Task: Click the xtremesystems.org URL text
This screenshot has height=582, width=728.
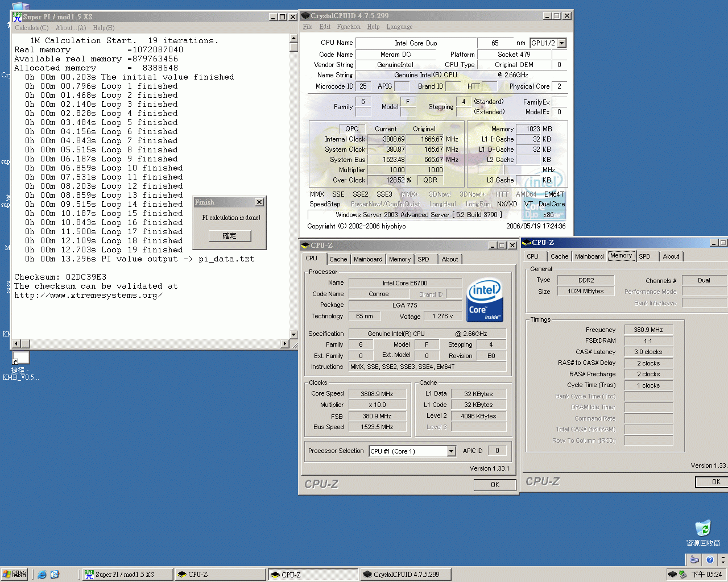Action: click(88, 295)
